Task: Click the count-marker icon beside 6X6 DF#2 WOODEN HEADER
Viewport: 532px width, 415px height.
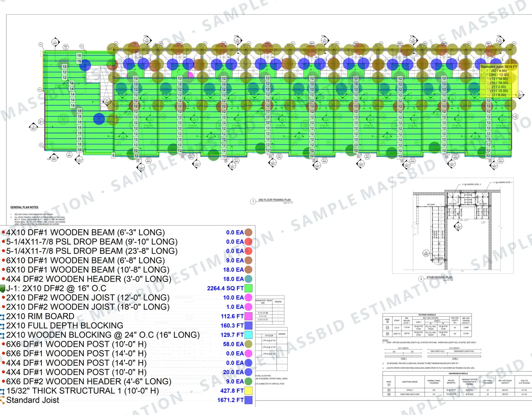Action: [3, 382]
